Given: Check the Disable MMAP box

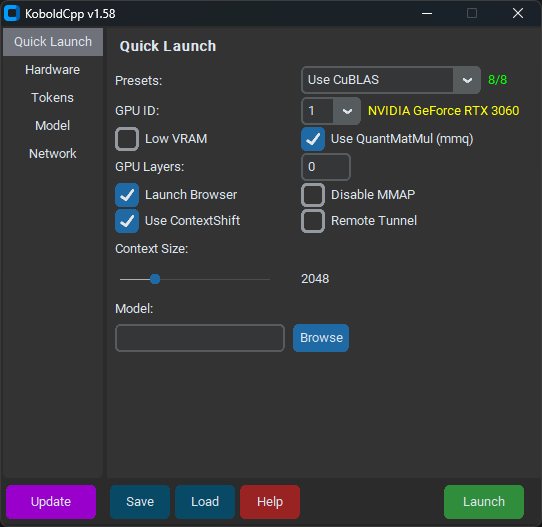Looking at the screenshot, I should point(313,195).
